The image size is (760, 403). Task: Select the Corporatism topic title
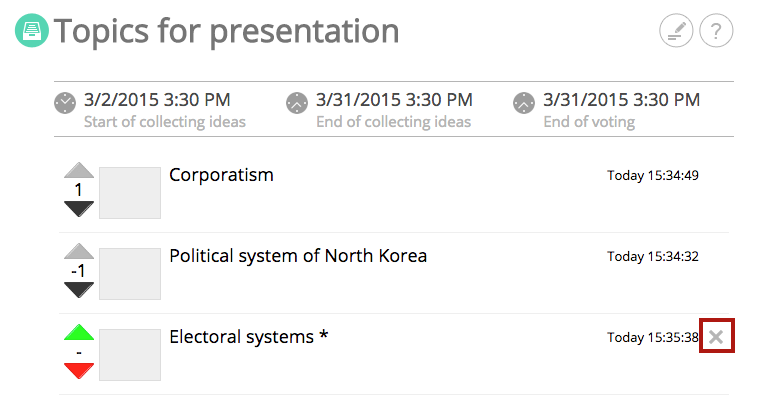222,175
